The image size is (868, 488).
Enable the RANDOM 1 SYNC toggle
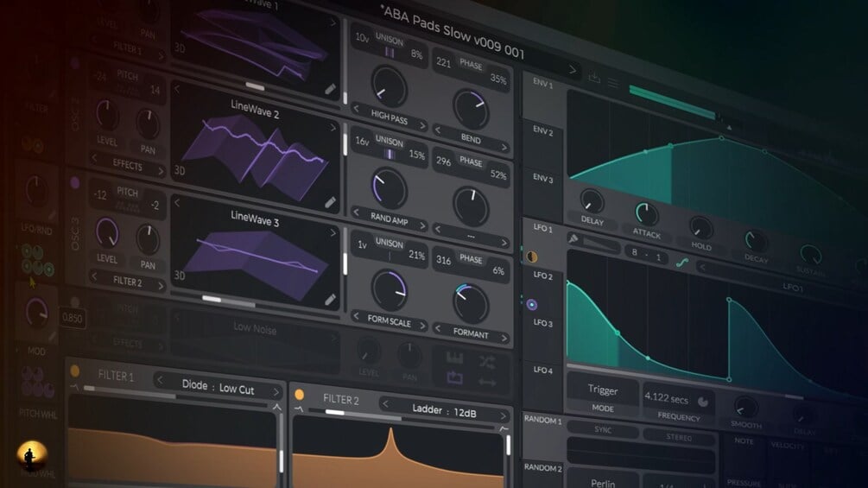[x=603, y=429]
